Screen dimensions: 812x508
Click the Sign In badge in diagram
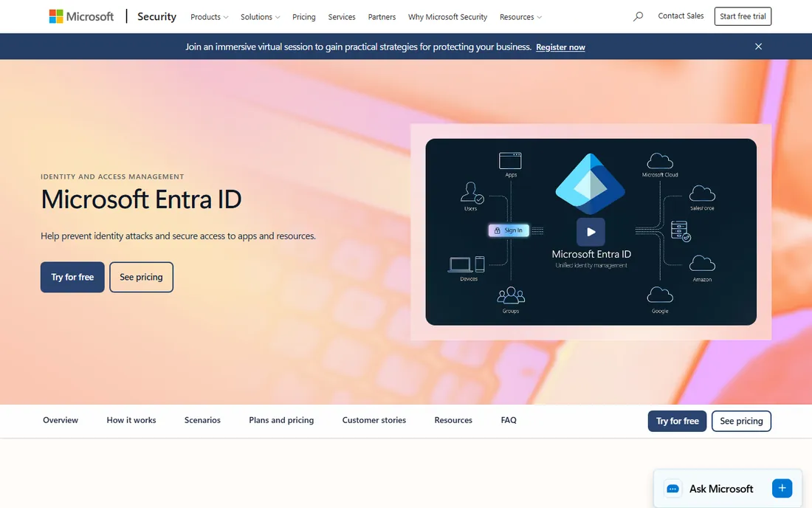click(509, 230)
